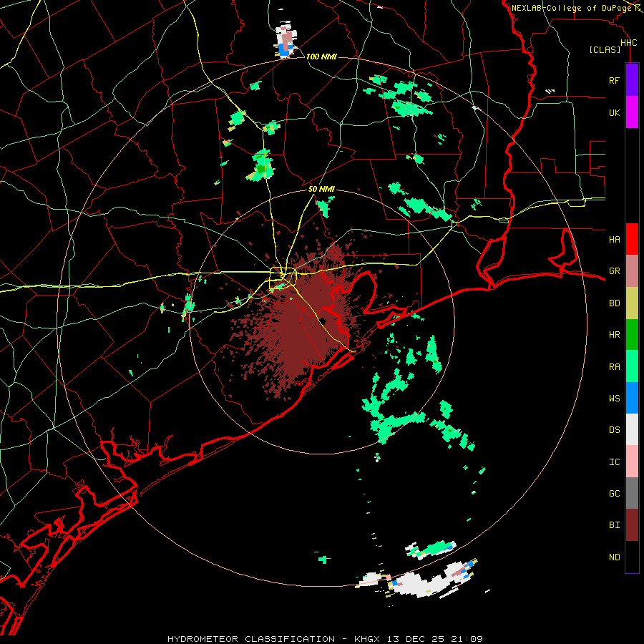
Task: Select the GR legend color block
Action: (x=632, y=271)
